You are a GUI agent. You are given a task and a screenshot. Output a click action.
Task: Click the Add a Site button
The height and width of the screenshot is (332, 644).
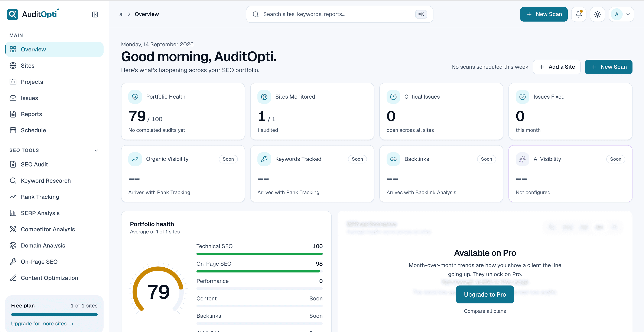tap(557, 67)
